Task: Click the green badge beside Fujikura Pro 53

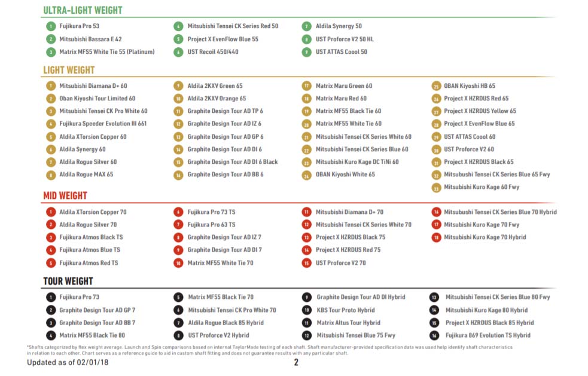Action: (51, 26)
